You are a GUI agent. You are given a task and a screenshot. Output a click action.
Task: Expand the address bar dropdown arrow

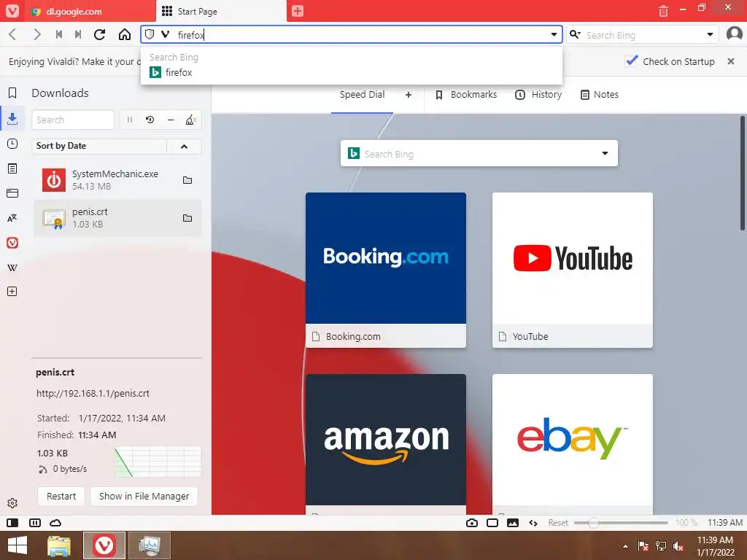554,35
